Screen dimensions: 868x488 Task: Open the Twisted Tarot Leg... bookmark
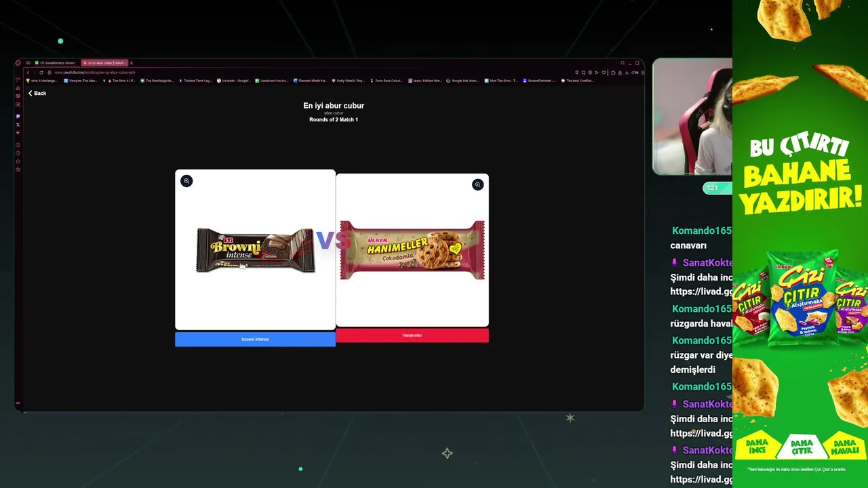coord(195,81)
